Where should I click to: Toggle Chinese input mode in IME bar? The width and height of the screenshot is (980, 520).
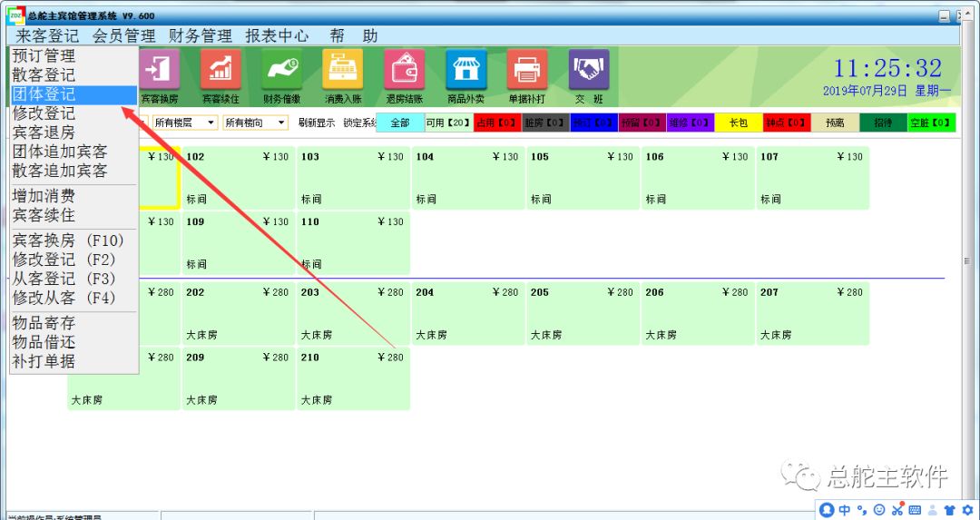(x=845, y=510)
